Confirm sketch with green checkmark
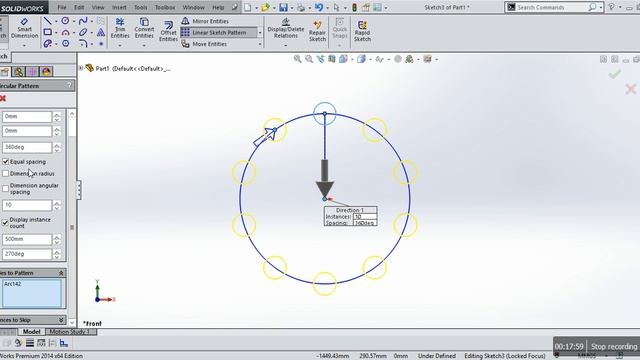 [x=615, y=74]
